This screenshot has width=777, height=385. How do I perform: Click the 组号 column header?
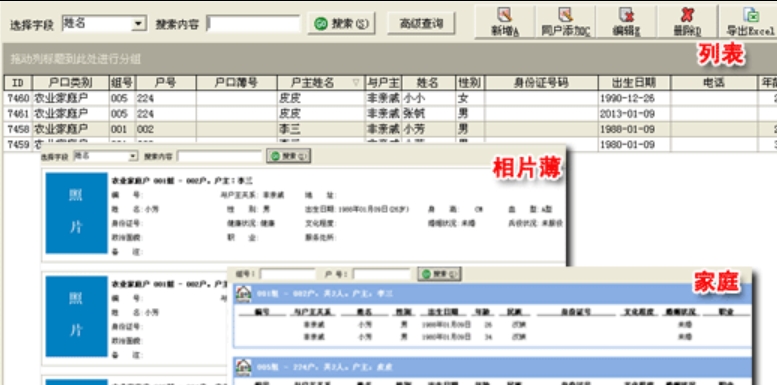coord(122,83)
